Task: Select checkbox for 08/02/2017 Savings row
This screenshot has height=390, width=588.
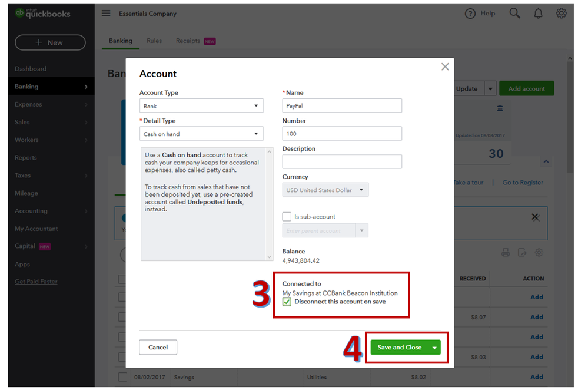Action: (122, 377)
